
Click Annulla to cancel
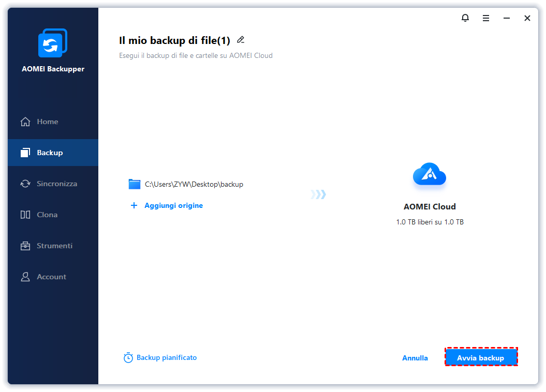(x=415, y=358)
